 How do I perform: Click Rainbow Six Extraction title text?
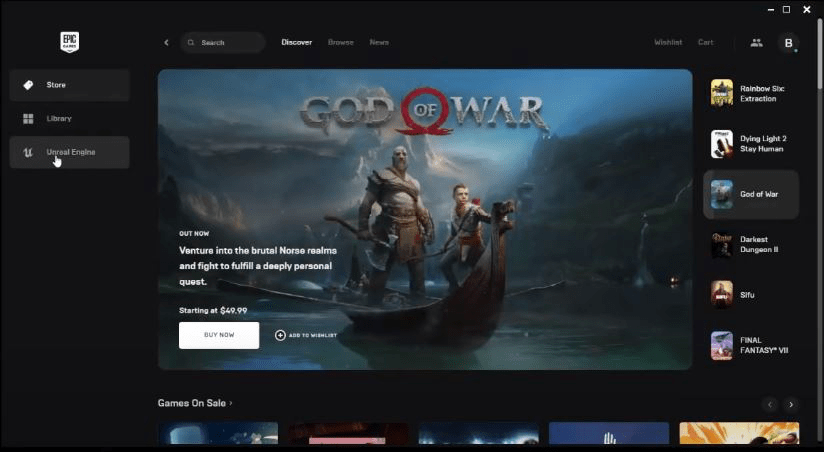762,94
